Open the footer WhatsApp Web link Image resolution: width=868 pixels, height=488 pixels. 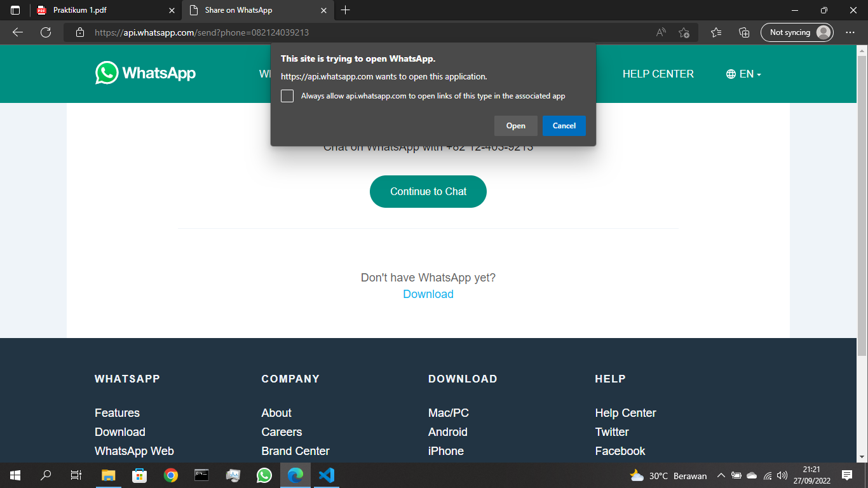pos(134,451)
